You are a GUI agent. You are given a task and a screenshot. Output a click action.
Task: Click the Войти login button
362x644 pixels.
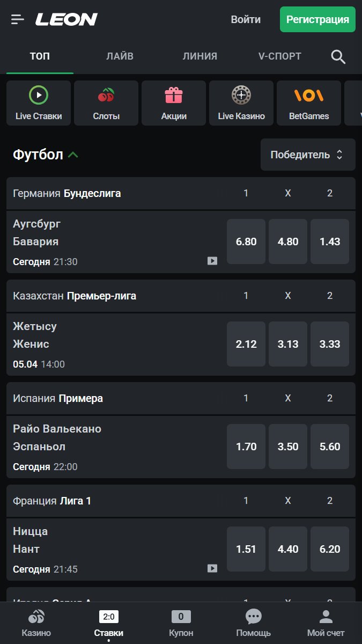coord(246,19)
